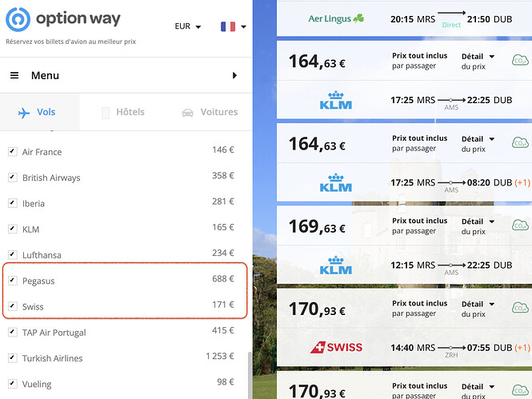
Task: Expand Détail du prix for second 164,63 € fare
Action: click(x=478, y=144)
